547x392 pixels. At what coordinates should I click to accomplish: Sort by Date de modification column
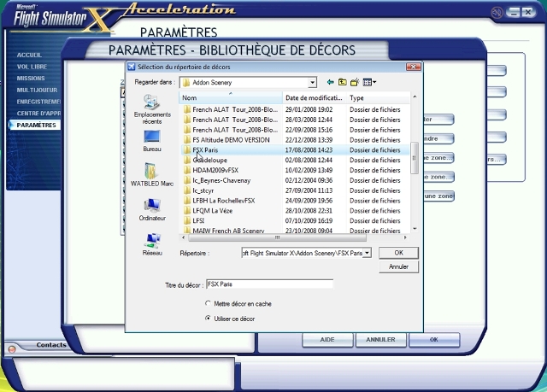(x=314, y=98)
